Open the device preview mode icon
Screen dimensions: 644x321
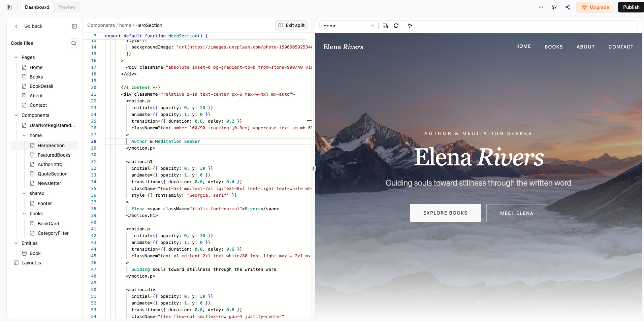click(385, 26)
